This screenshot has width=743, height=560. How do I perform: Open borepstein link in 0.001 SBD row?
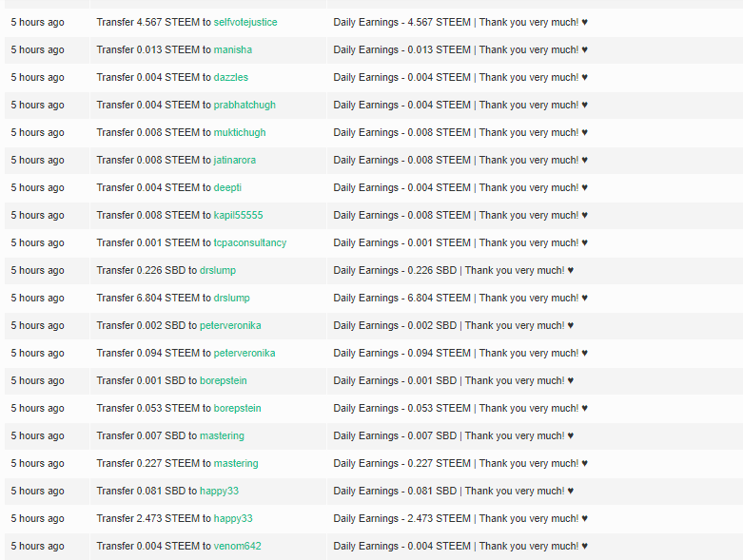pos(224,380)
